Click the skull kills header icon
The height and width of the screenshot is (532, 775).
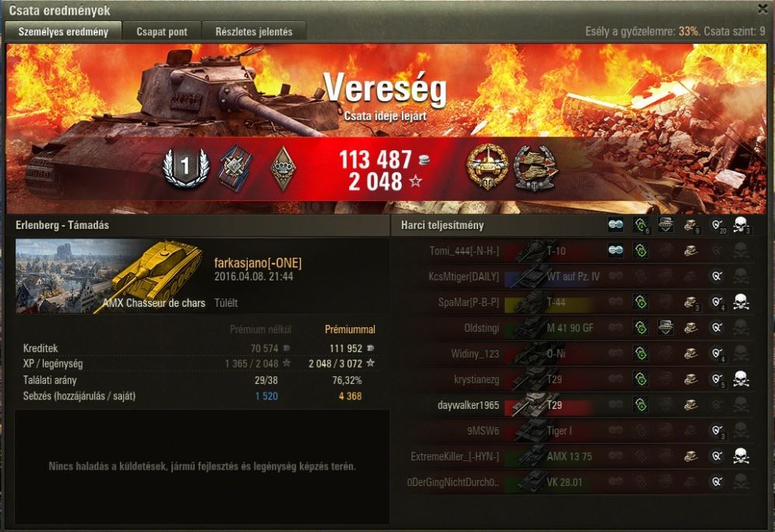click(741, 225)
